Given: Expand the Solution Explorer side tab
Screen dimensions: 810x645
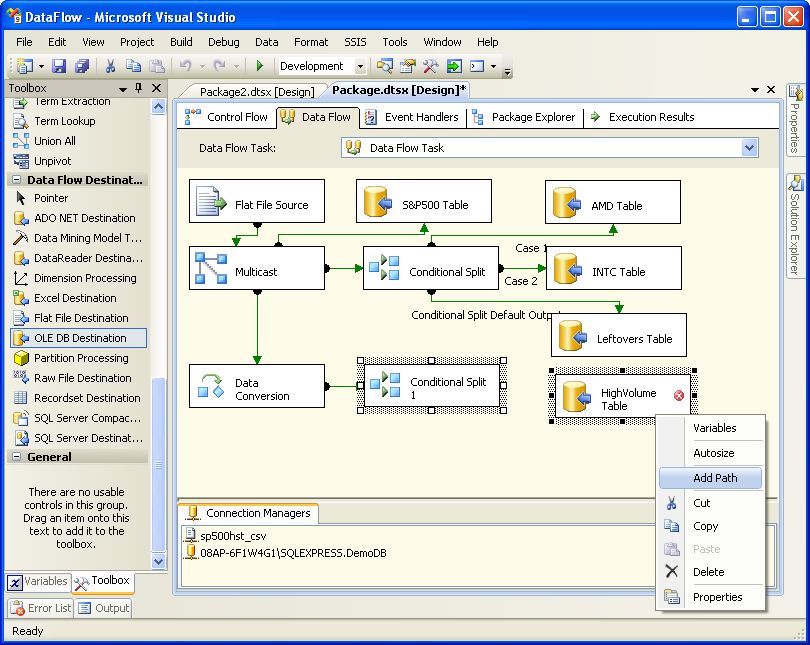Looking at the screenshot, I should (x=795, y=225).
